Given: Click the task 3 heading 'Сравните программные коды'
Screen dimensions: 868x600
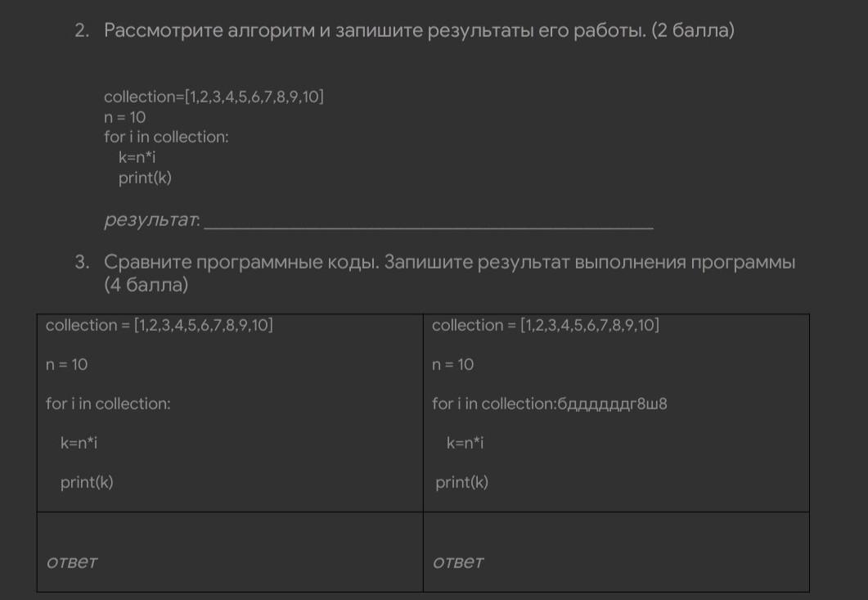Looking at the screenshot, I should tap(449, 263).
